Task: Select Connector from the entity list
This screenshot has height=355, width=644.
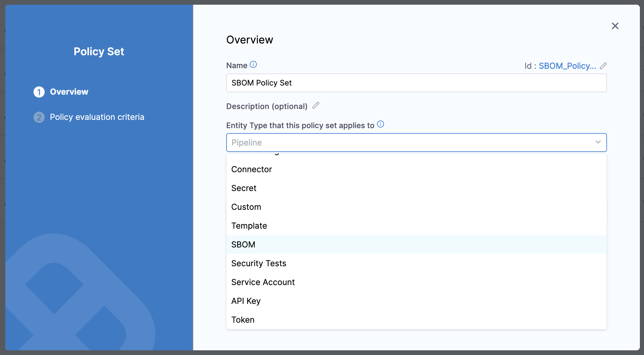Action: (251, 169)
